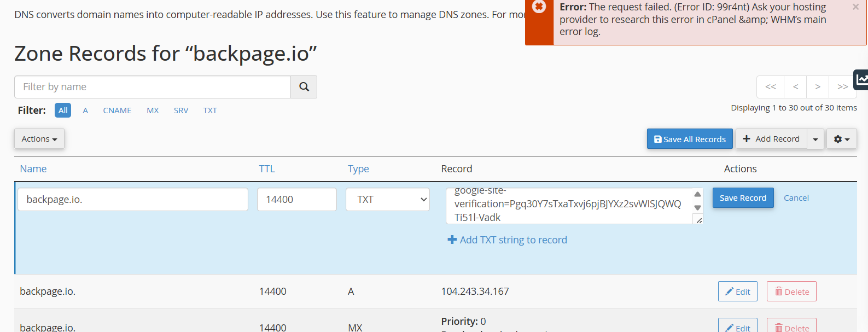
Task: Open the Actions dropdown menu
Action: coord(39,139)
